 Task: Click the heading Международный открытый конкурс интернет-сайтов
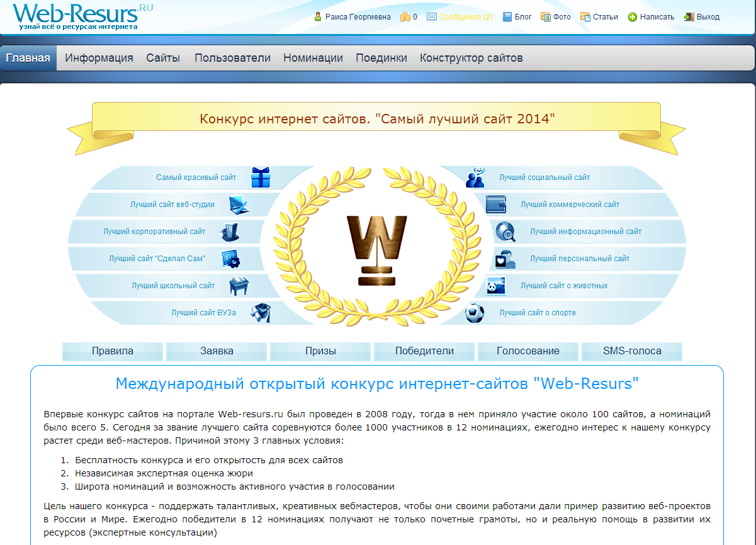(x=377, y=383)
